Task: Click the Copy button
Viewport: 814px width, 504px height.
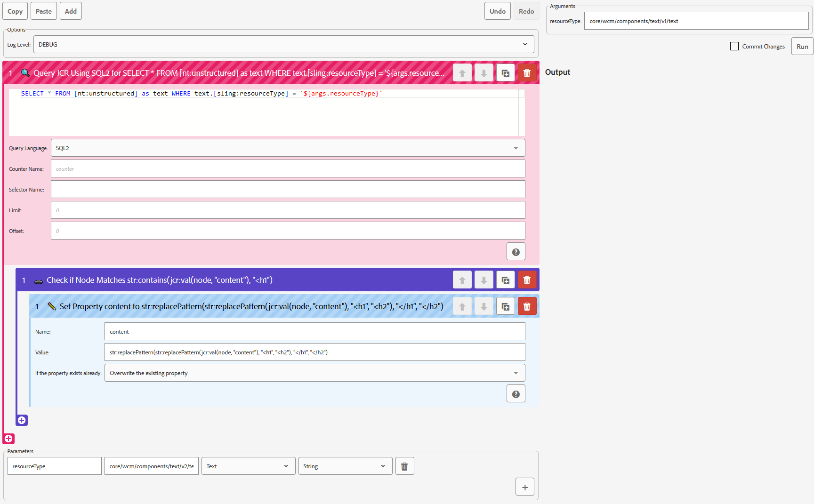Action: coord(15,11)
